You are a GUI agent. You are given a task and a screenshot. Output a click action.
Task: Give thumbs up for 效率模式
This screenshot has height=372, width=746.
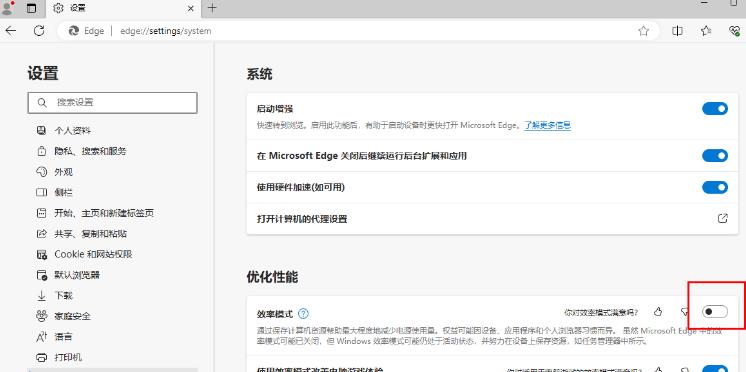(658, 312)
